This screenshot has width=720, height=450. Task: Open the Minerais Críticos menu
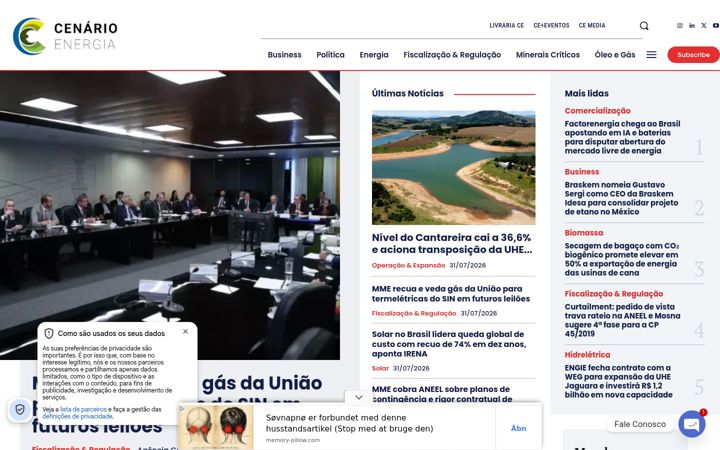click(x=548, y=55)
